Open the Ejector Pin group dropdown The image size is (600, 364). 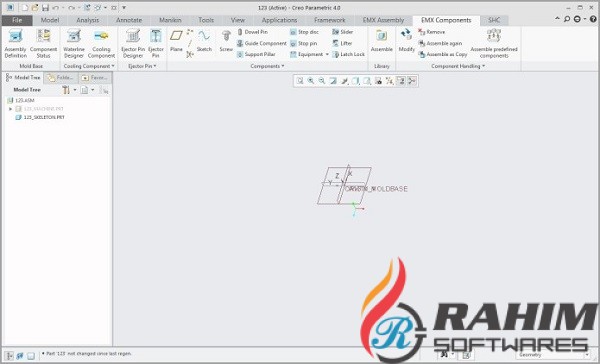(x=142, y=66)
